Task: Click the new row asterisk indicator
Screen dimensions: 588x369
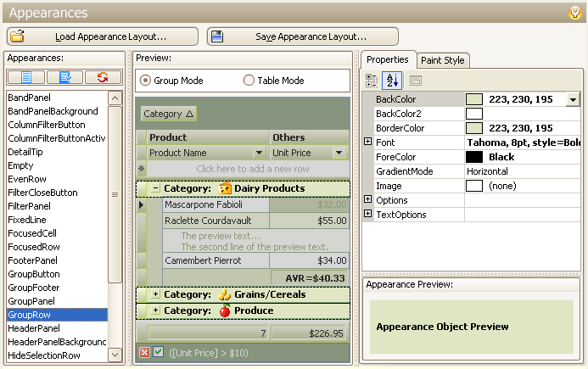Action: click(x=142, y=169)
